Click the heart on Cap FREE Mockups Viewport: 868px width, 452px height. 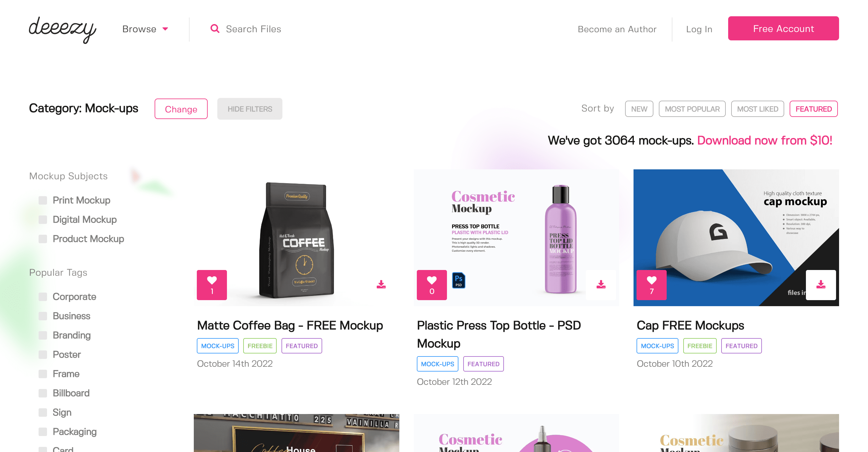[x=651, y=284]
